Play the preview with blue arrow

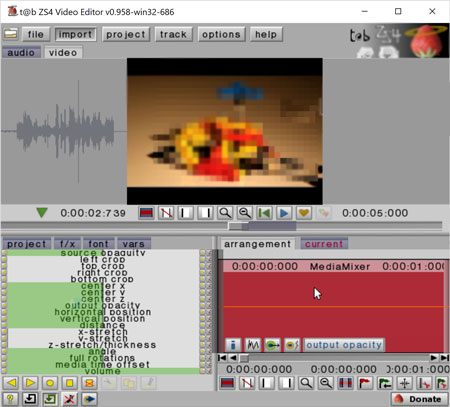pos(284,213)
